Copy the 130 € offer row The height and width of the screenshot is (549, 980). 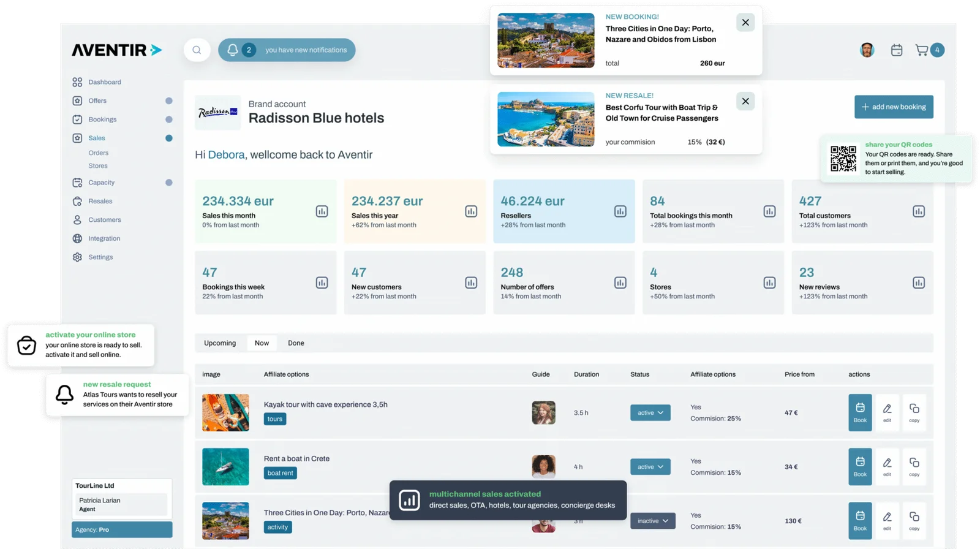coord(914,521)
